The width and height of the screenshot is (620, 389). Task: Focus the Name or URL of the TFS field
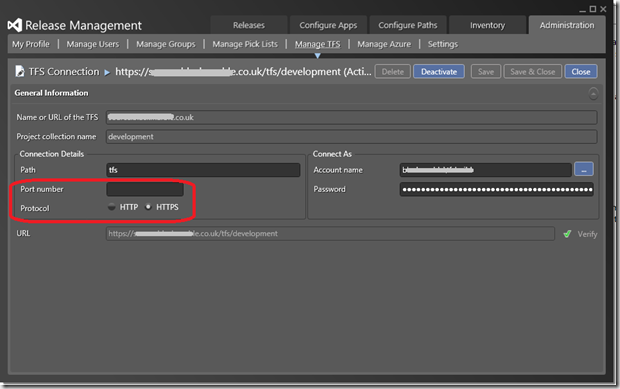click(351, 117)
